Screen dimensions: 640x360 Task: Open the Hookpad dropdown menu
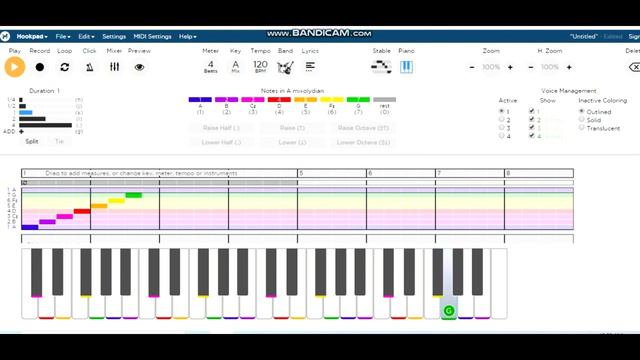point(32,36)
